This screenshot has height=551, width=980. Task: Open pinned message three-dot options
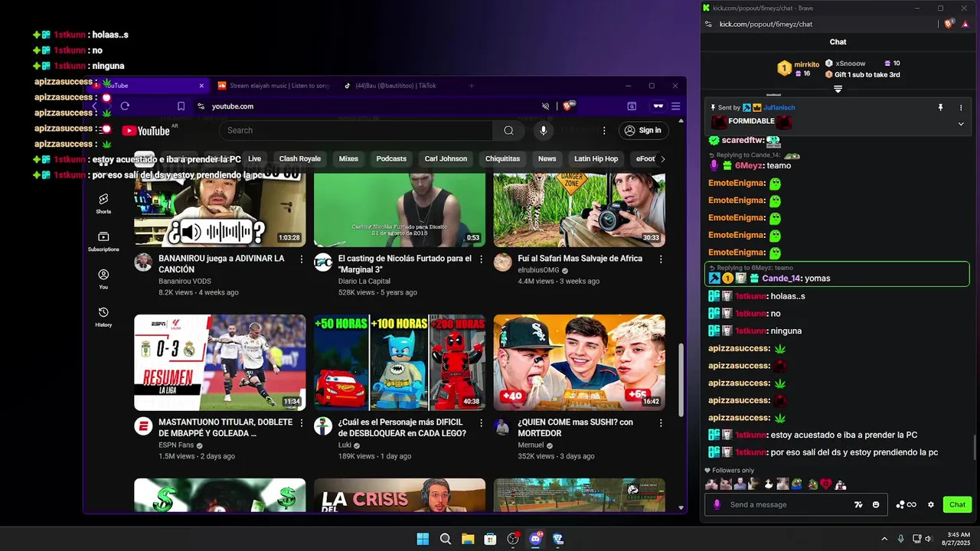click(961, 108)
